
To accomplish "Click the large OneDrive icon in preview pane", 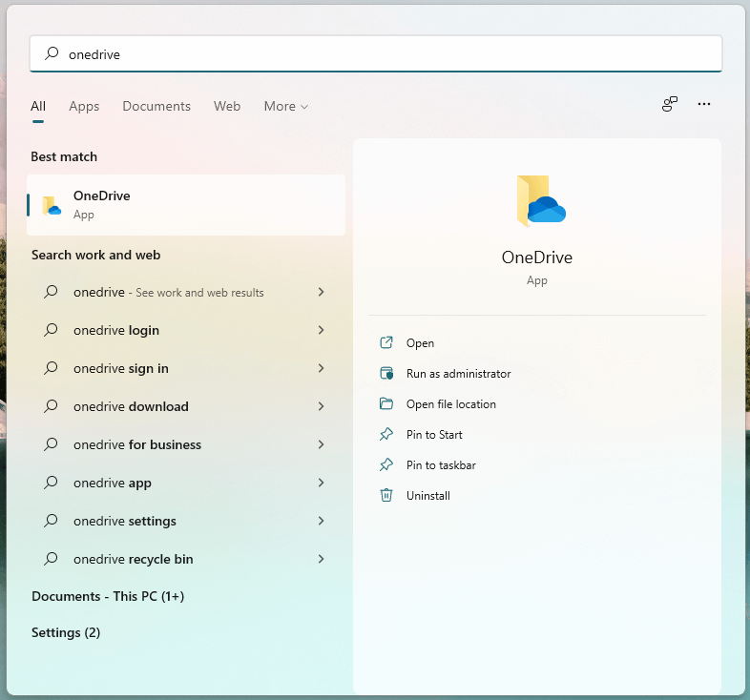I will [541, 201].
